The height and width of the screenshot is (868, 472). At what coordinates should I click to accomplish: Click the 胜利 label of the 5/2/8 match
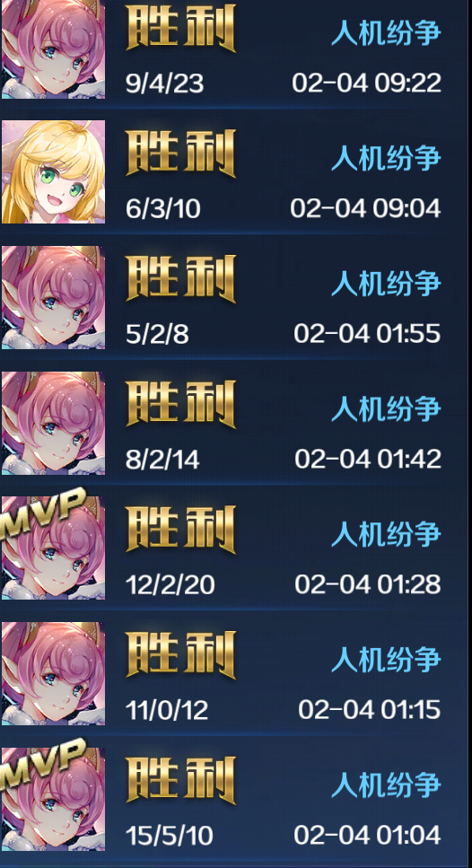point(181,279)
